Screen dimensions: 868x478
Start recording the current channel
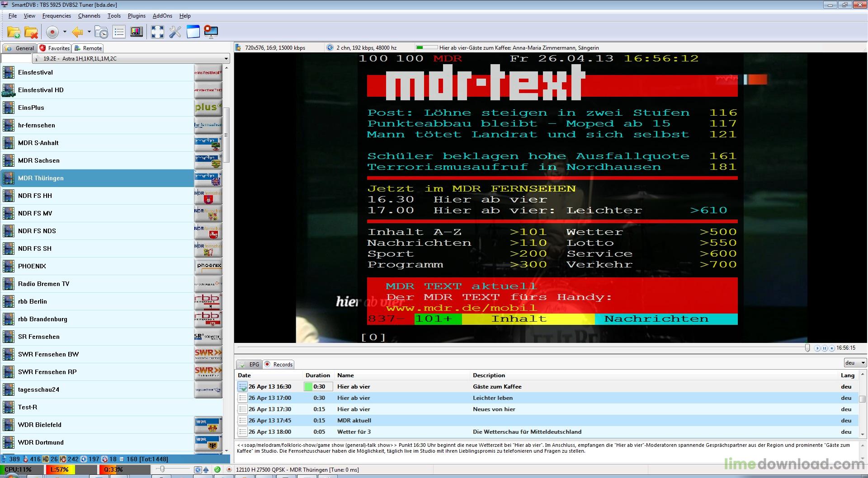[52, 32]
